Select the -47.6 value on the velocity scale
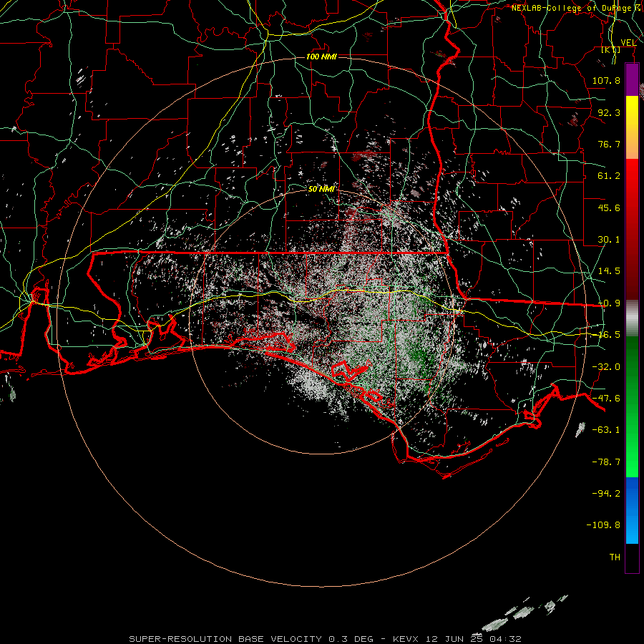This screenshot has width=644, height=644. (x=606, y=399)
